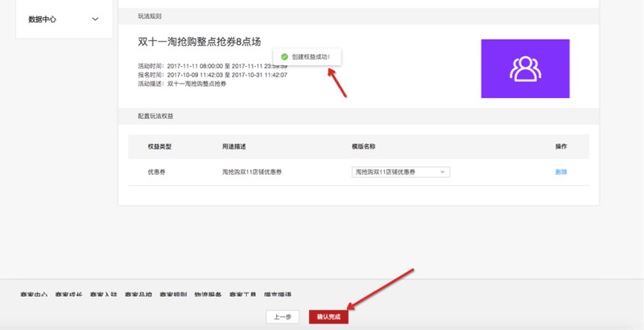Click the purple group-users activity image
This screenshot has width=644, height=330.
[526, 68]
